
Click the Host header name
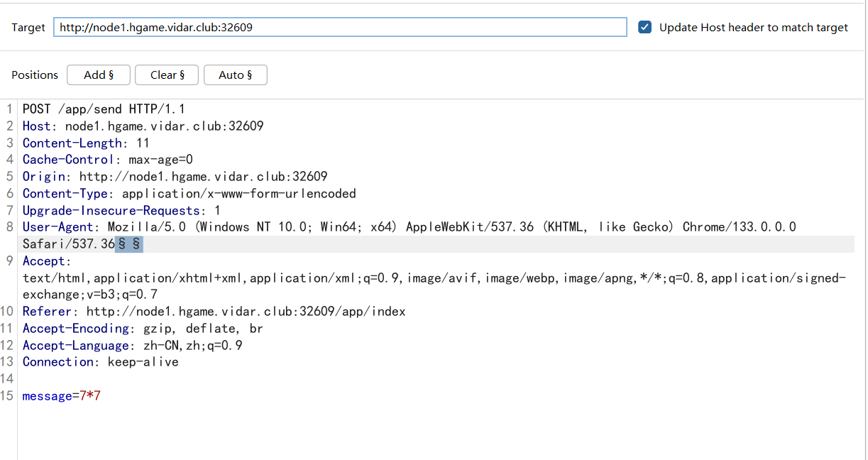36,126
